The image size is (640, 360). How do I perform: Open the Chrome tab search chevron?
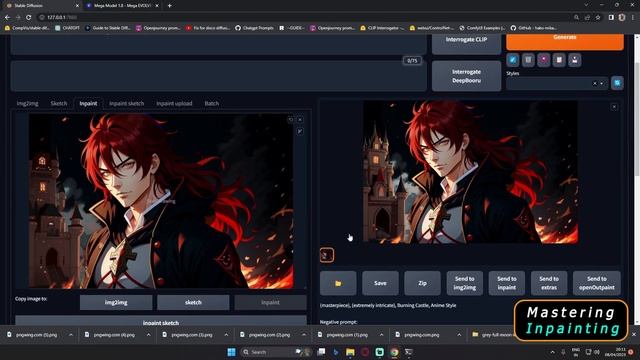pos(586,5)
